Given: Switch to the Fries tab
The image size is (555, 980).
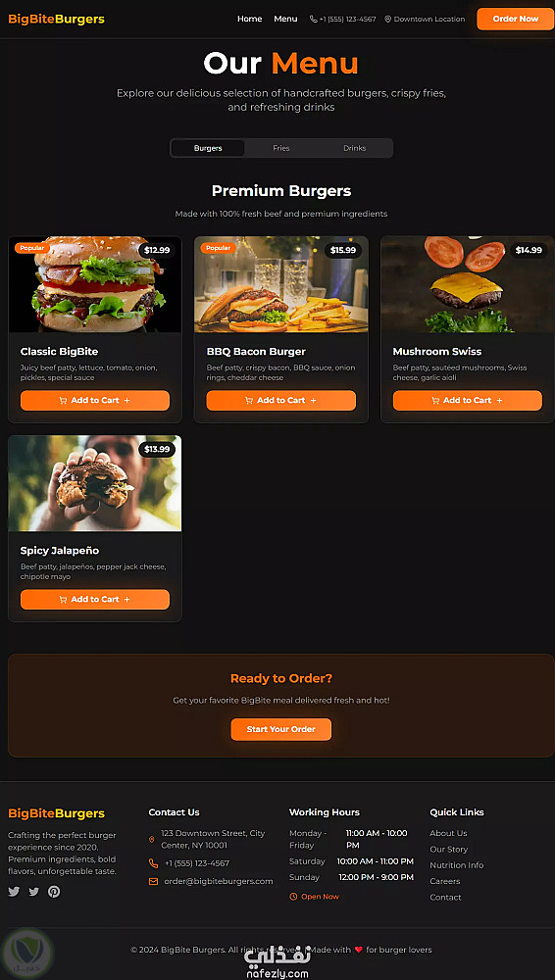Looking at the screenshot, I should pos(281,148).
